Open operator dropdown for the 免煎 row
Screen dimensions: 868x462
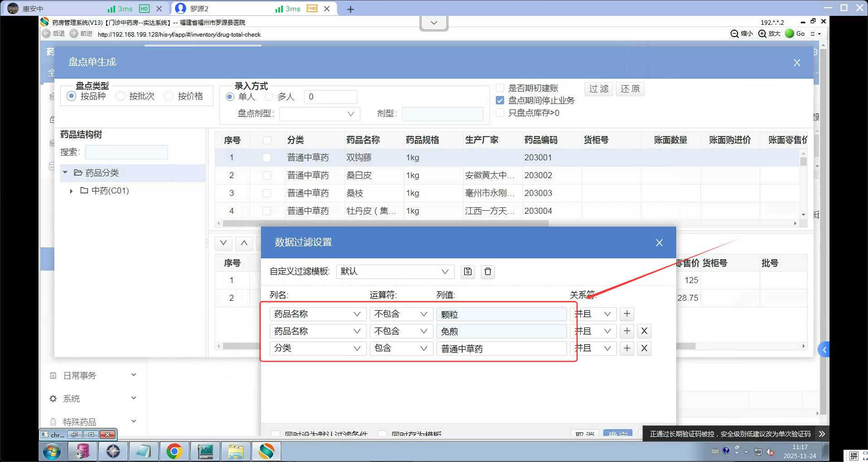[401, 331]
